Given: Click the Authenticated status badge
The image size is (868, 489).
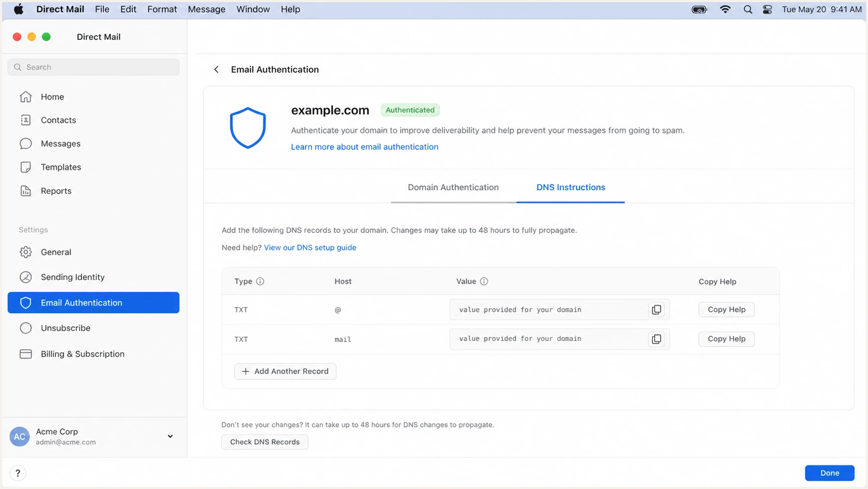Looking at the screenshot, I should pyautogui.click(x=410, y=110).
